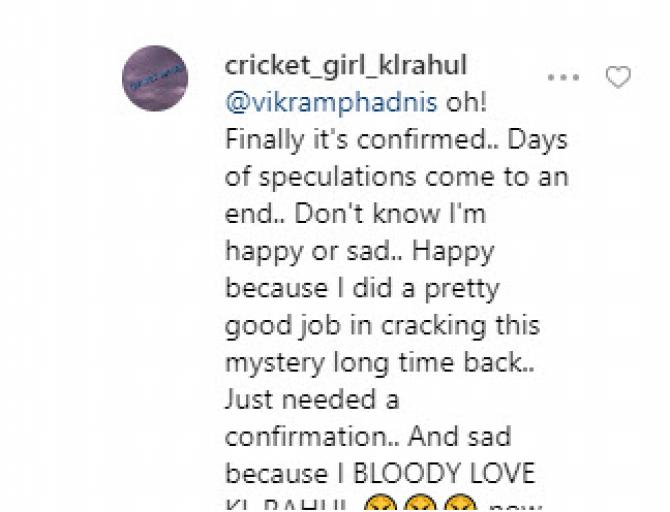Select the line "of speculations come to an"
This screenshot has width=670, height=512.
(397, 177)
